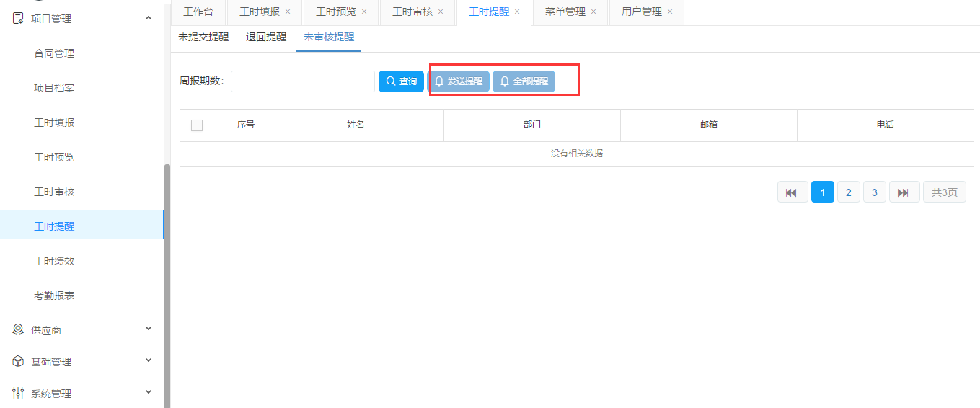Switch to the 未提交提醒 sub-tab
Viewport: 980px width, 408px height.
(x=203, y=37)
